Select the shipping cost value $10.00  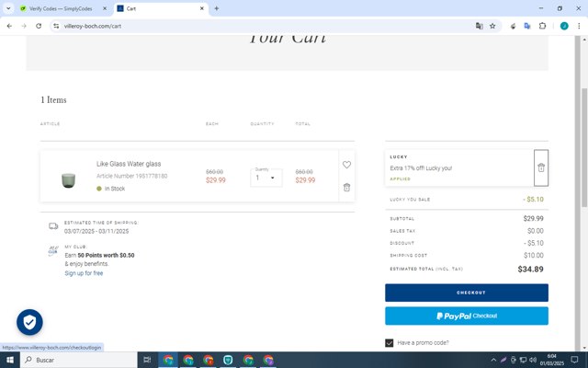[534, 256]
